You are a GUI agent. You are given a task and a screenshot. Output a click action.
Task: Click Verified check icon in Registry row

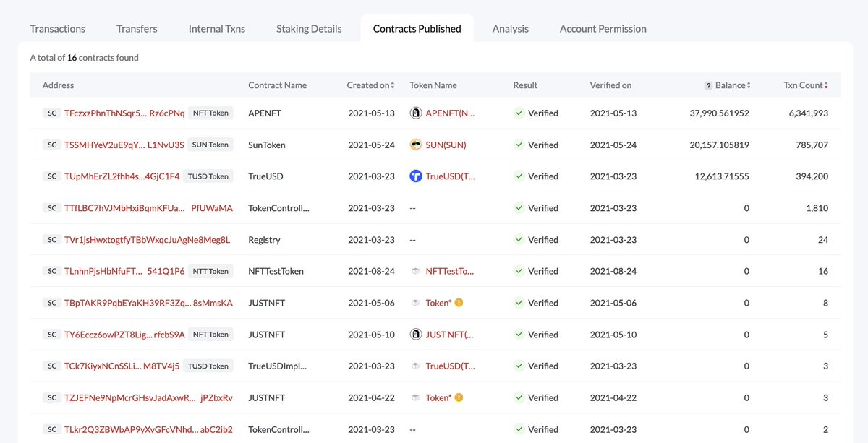[519, 240]
